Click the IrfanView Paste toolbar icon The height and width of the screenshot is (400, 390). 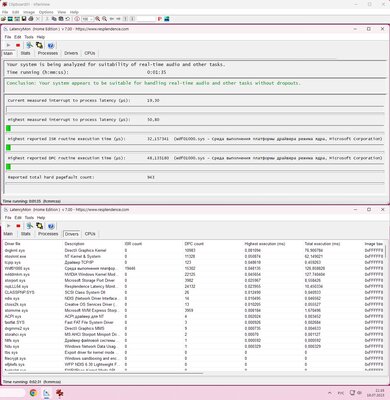pyautogui.click(x=61, y=19)
